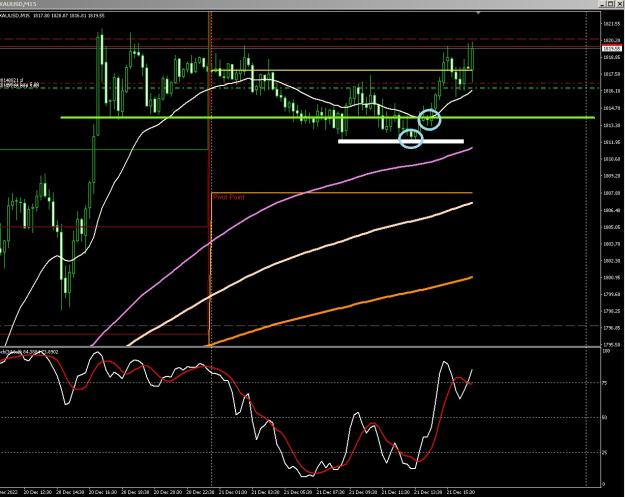Click the stochastic 50 level label

[x=605, y=417]
